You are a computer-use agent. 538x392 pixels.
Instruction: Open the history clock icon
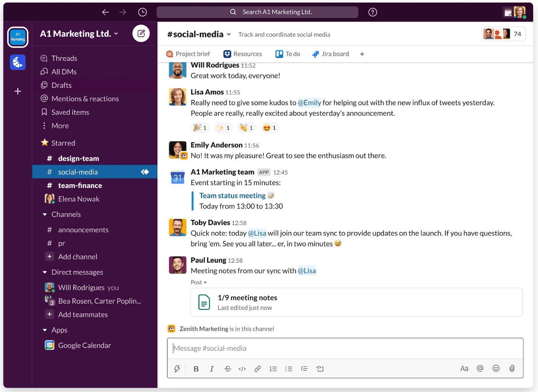click(143, 12)
